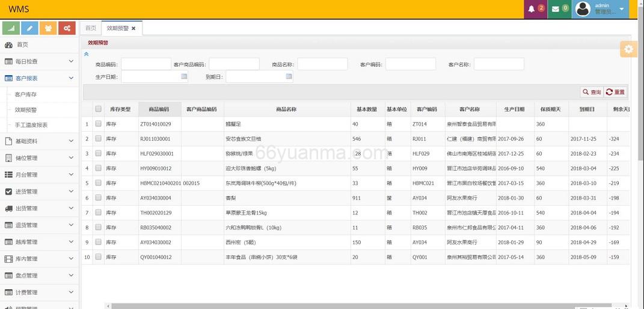Go to 首页 in the sidebar

[22, 44]
